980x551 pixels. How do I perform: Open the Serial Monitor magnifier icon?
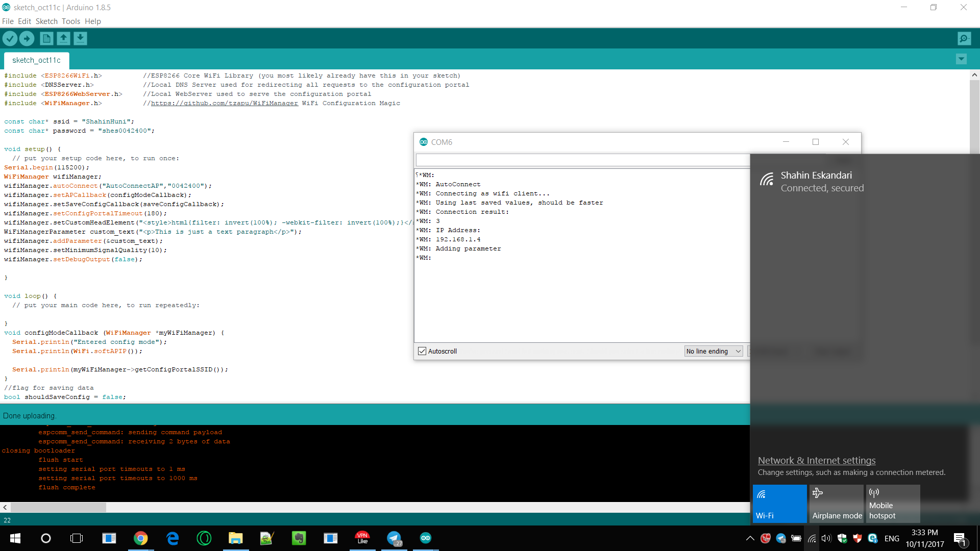pyautogui.click(x=964, y=38)
